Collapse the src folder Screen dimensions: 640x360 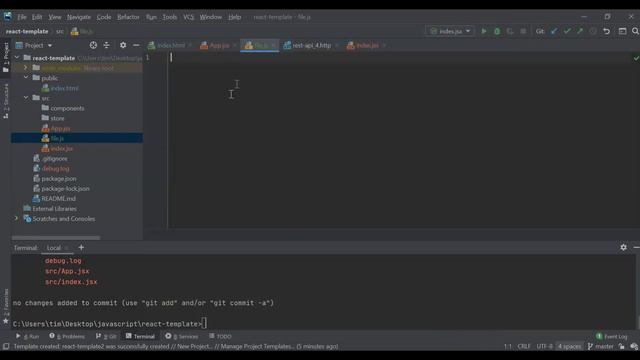[26, 98]
